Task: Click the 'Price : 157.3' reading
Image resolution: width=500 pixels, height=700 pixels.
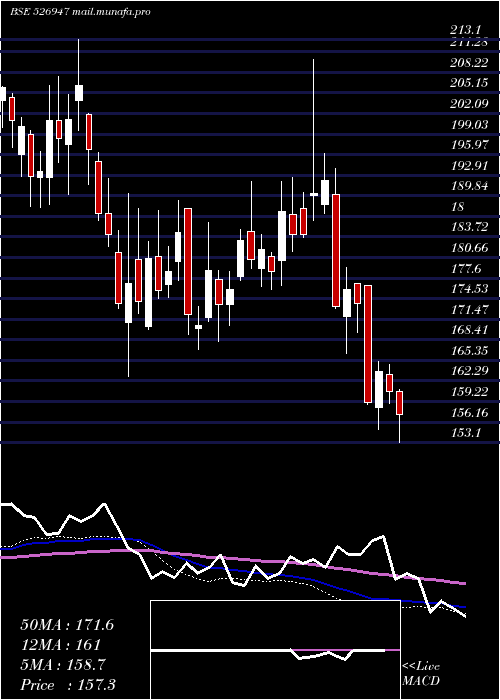Action: [68, 685]
